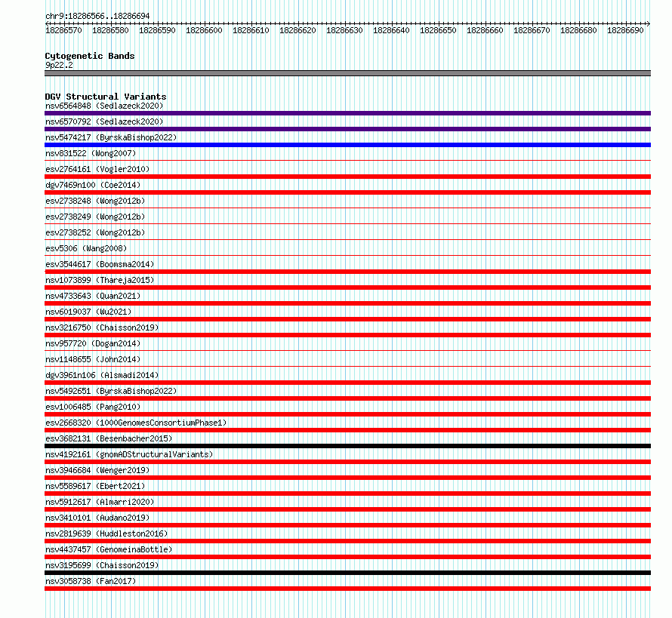Open variant esv1006485 (Pang2010)
672x618 pixels.
(93, 407)
